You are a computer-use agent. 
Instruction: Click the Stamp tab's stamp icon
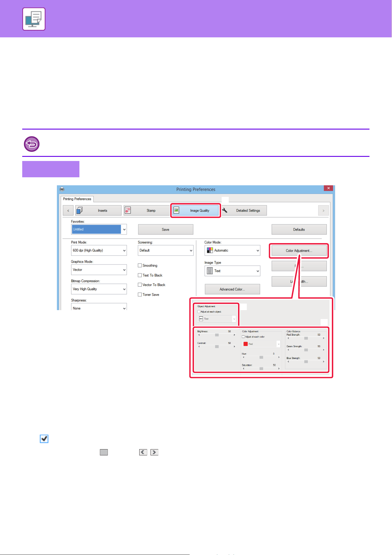point(128,210)
